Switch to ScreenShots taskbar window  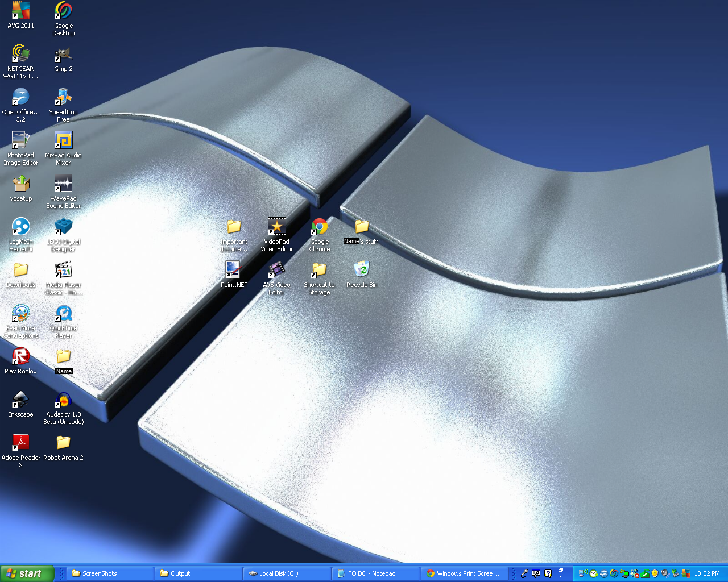[x=110, y=573]
